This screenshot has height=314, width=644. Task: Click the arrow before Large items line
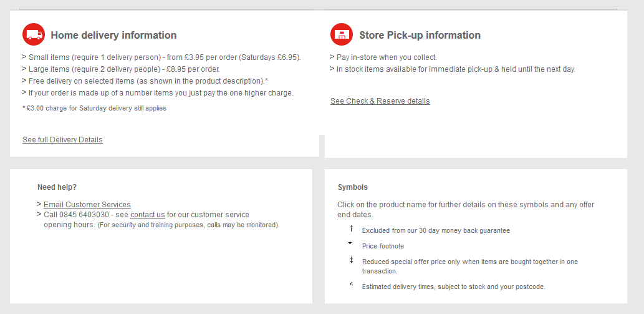(x=25, y=69)
